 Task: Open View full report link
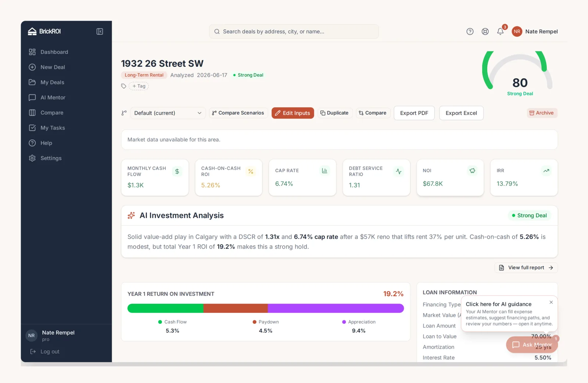526,268
